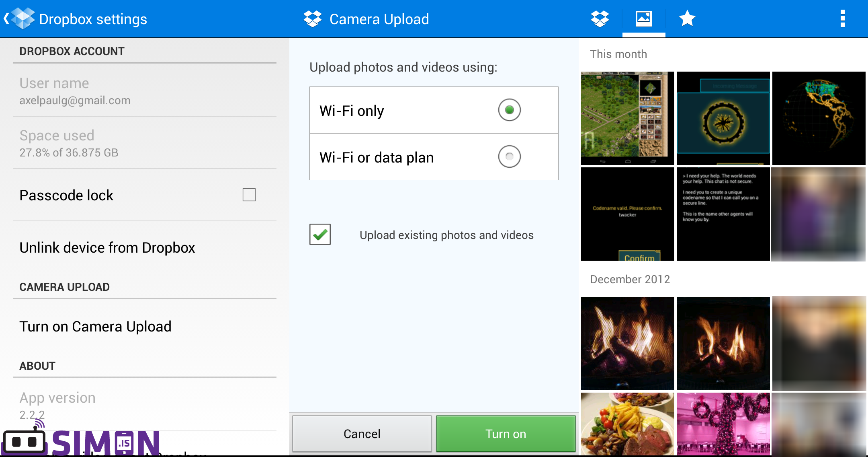868x457 pixels.
Task: Tap the green checkmark icon next to upload option
Action: (319, 235)
